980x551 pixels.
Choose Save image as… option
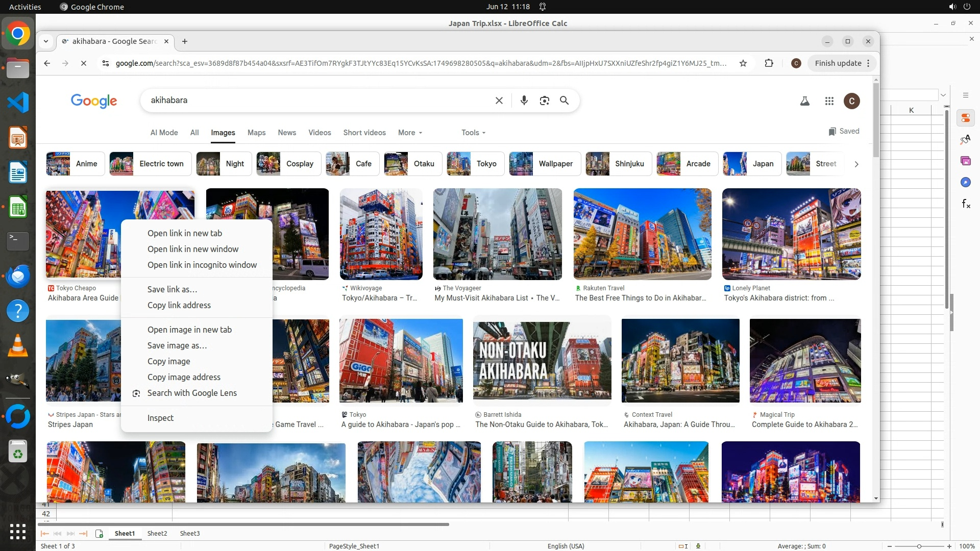pos(177,345)
